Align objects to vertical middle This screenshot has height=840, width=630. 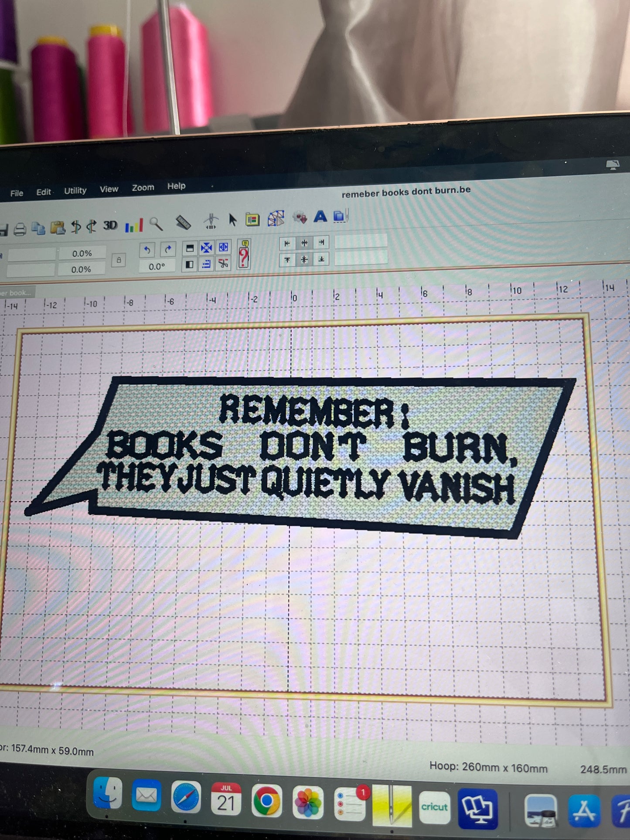coord(304,260)
